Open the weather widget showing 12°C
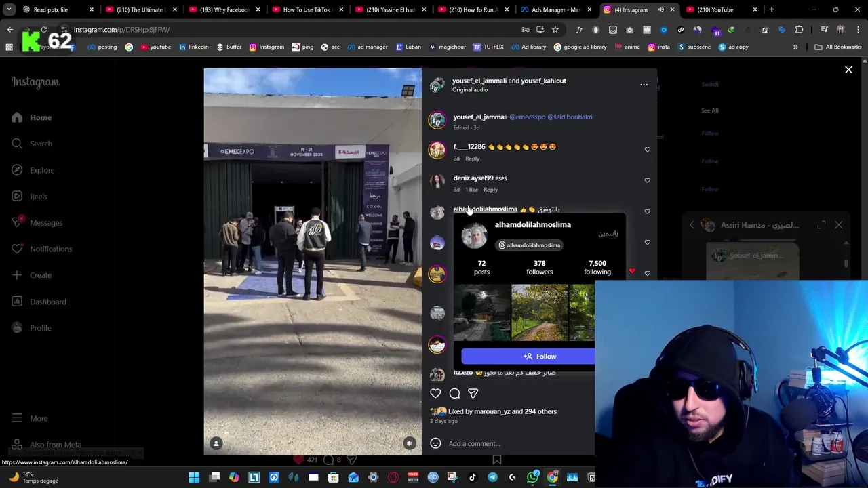 [x=33, y=477]
